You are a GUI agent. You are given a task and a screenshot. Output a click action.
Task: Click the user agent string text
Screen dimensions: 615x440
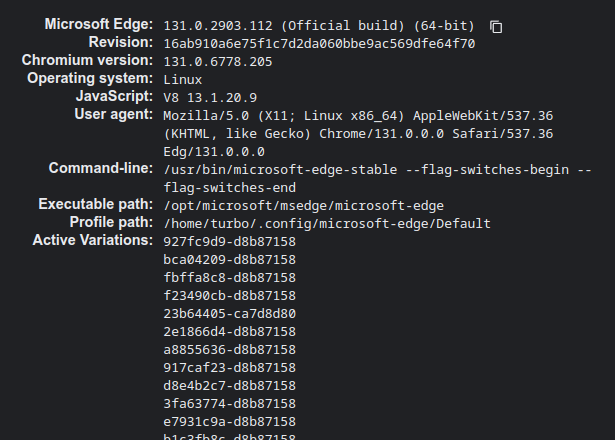point(357,133)
